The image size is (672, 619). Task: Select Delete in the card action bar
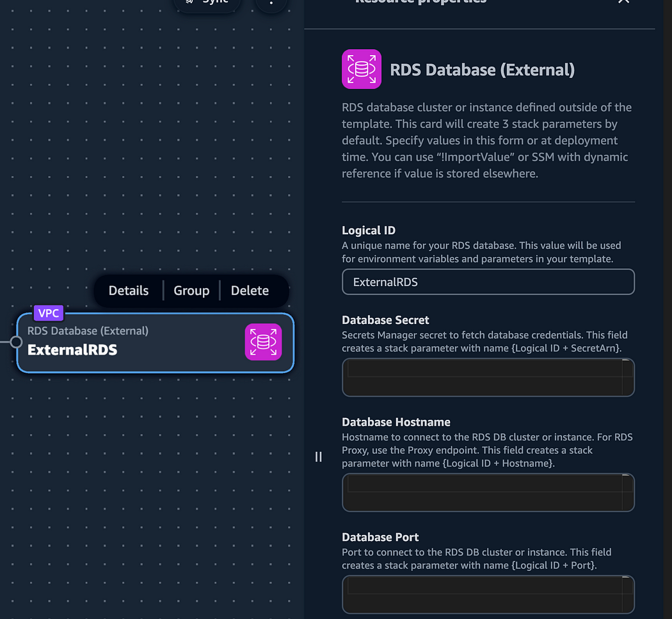click(x=250, y=291)
